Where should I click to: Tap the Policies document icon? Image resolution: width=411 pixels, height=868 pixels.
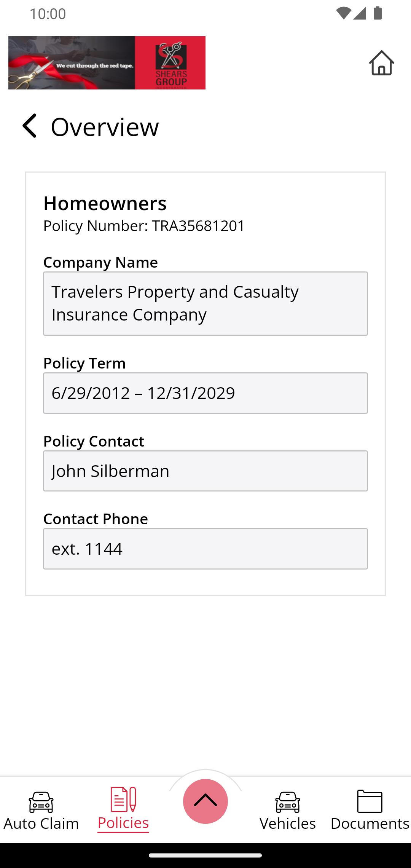[x=123, y=799]
